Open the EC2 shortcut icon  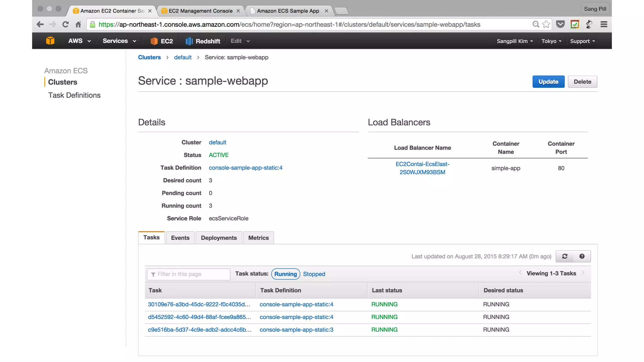pyautogui.click(x=154, y=41)
